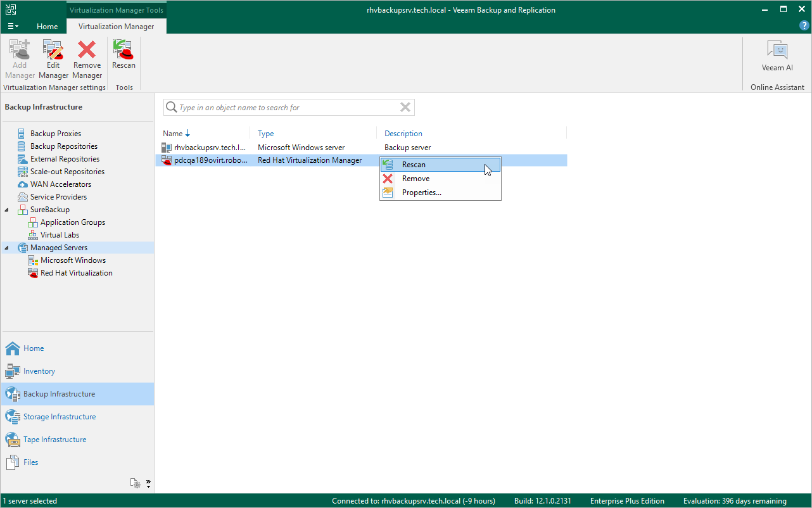The width and height of the screenshot is (812, 508).
Task: Go to the Storage Infrastructure navigation view
Action: (77, 417)
